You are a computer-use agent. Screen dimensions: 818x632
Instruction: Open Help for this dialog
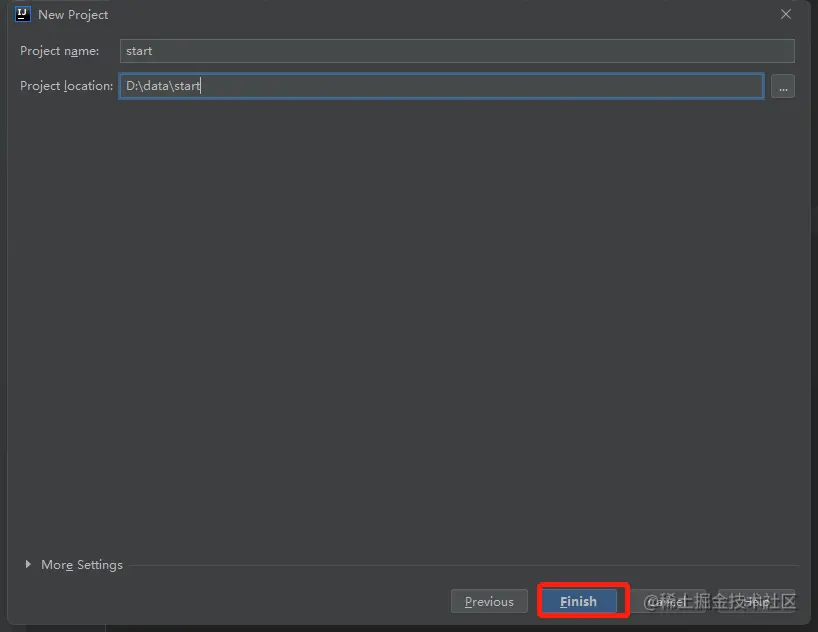tap(756, 601)
